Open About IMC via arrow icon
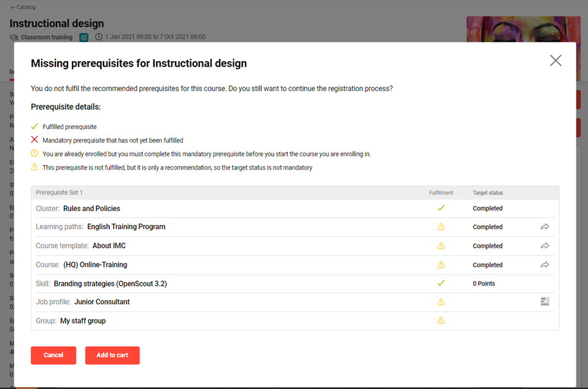588x389 pixels. [x=544, y=246]
